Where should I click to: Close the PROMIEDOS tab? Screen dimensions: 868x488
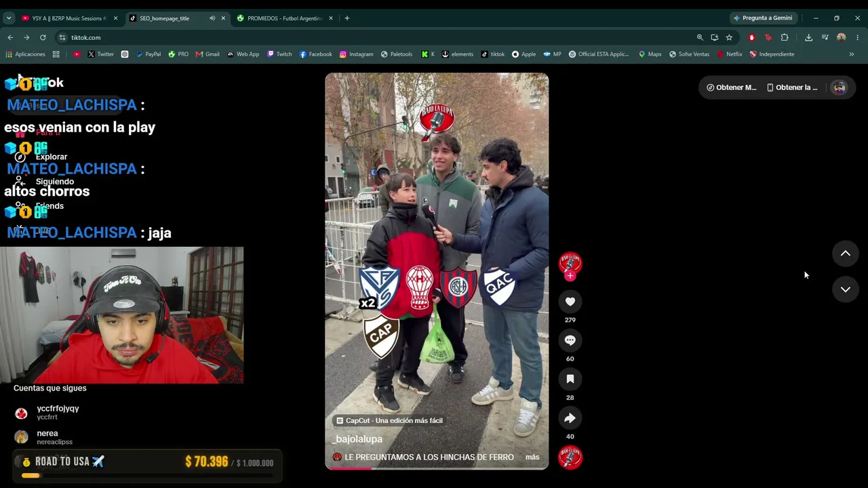pyautogui.click(x=331, y=18)
